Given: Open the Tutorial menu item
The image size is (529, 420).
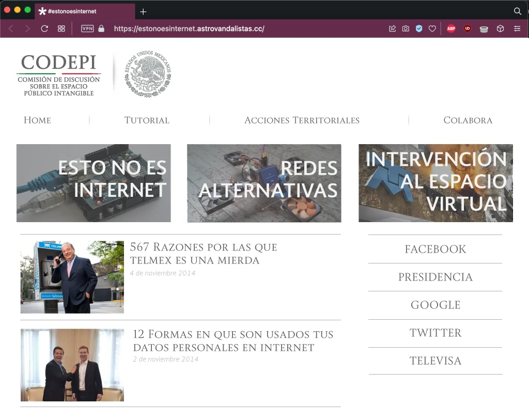Looking at the screenshot, I should [x=147, y=120].
